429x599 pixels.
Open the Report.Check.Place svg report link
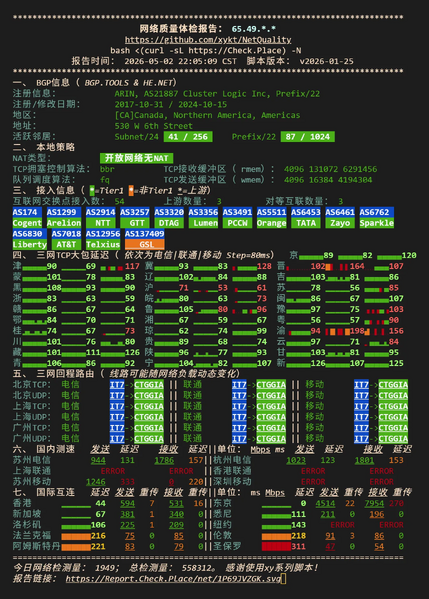[173, 579]
